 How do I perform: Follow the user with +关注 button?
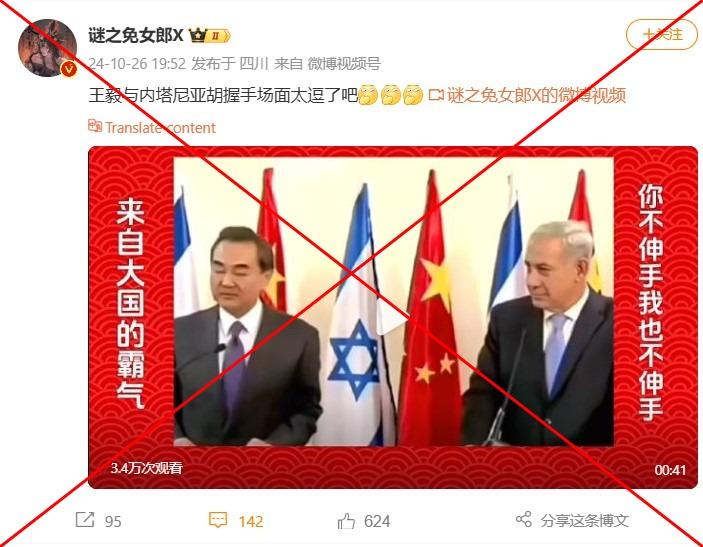(x=662, y=35)
